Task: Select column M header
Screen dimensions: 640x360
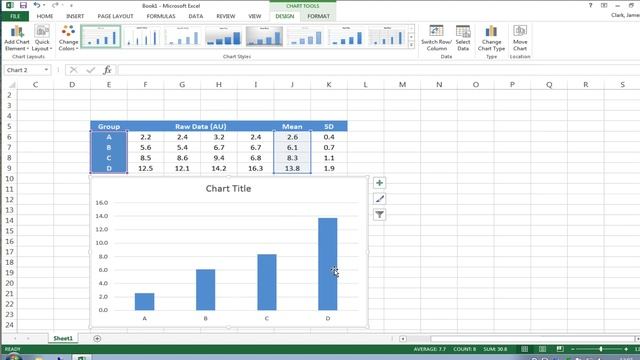Action: (x=402, y=84)
